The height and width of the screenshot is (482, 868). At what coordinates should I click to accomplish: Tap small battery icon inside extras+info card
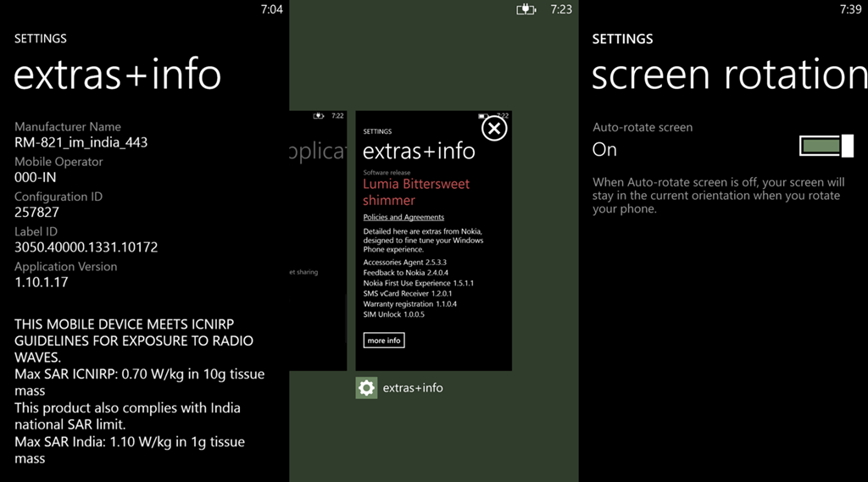point(483,116)
